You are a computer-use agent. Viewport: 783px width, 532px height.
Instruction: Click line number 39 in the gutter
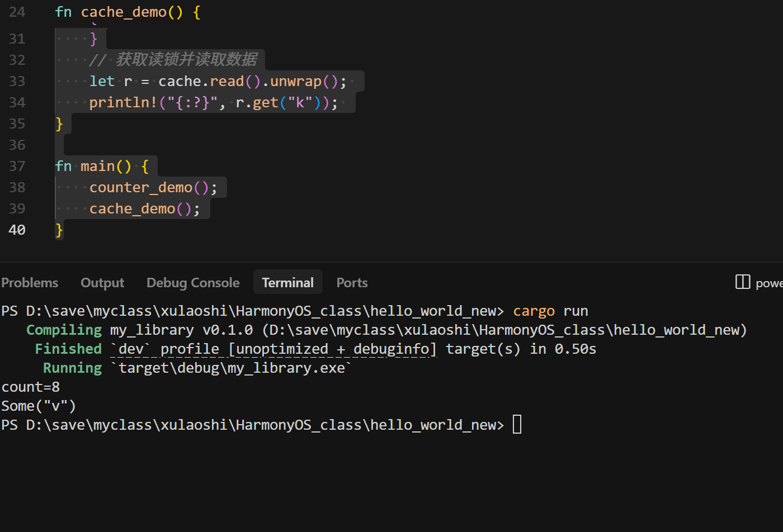(x=17, y=209)
